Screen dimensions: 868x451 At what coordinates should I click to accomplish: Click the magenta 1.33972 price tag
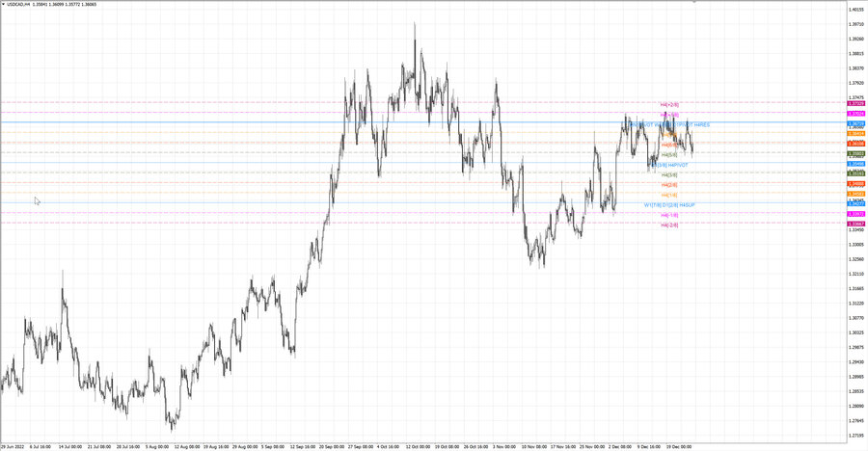[x=856, y=214]
